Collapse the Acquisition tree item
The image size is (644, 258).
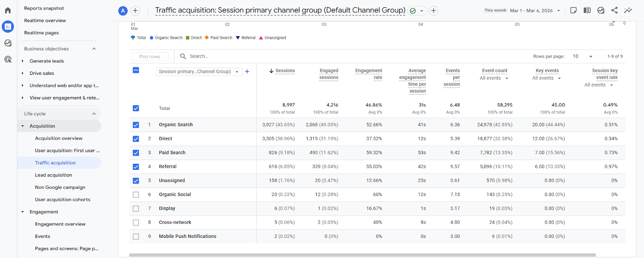(x=23, y=126)
